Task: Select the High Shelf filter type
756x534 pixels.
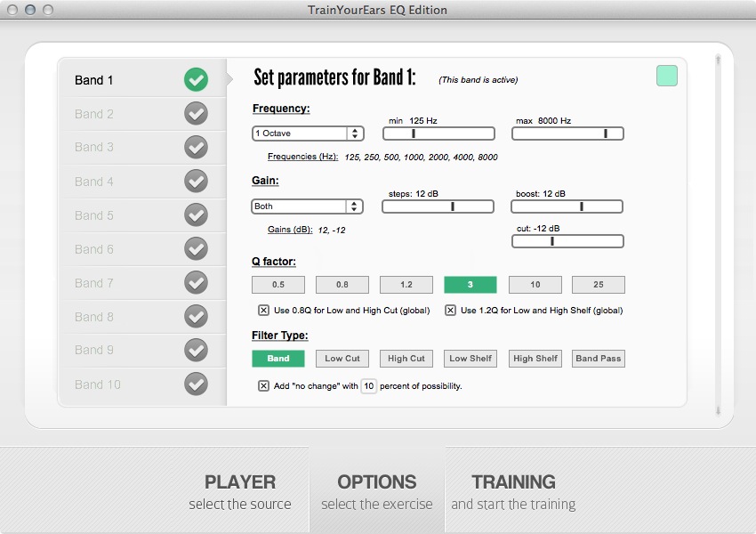Action: click(x=535, y=359)
